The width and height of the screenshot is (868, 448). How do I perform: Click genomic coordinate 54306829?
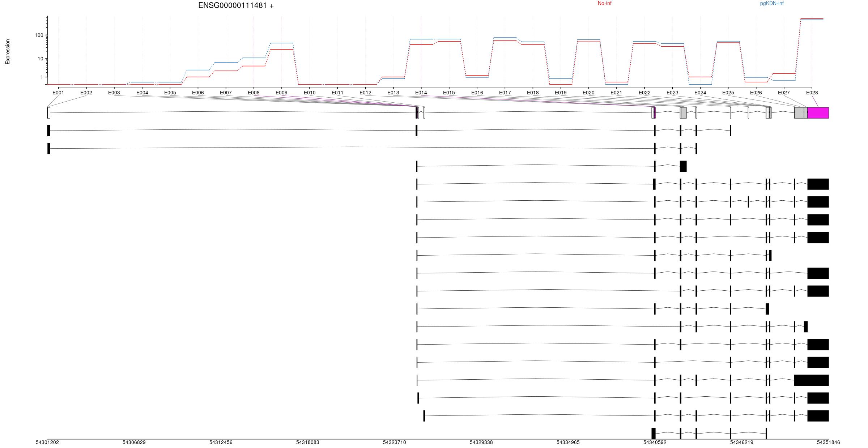click(x=134, y=442)
